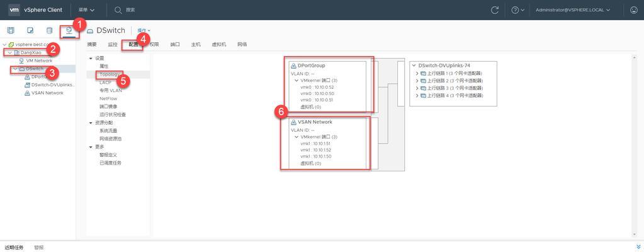Switch to the 主机 tab
Screen dimensions: 644x252
(196, 44)
